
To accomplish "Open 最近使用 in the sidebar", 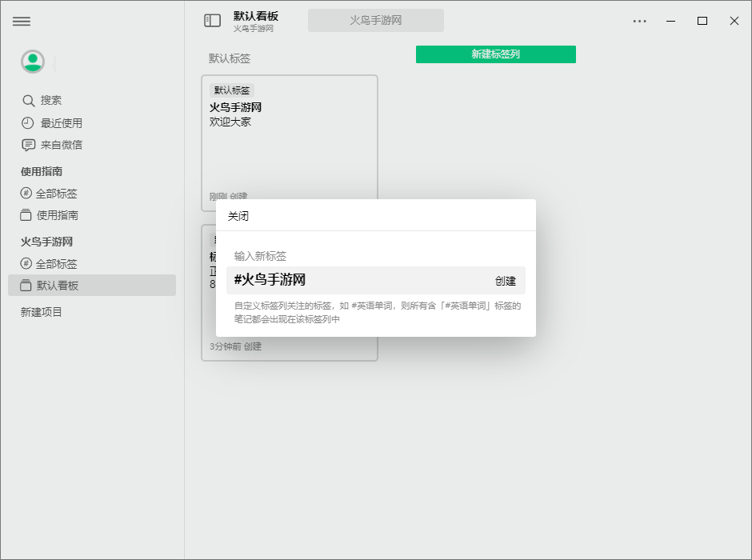I will 62,123.
